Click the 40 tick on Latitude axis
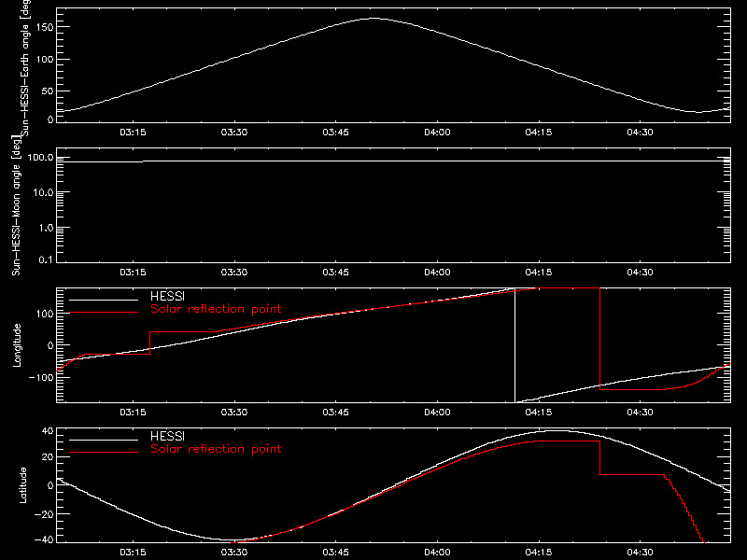This screenshot has width=747, height=560. [x=48, y=431]
